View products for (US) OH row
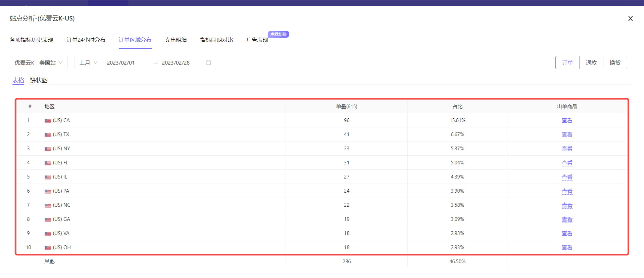This screenshot has height=278, width=644. 567,247
